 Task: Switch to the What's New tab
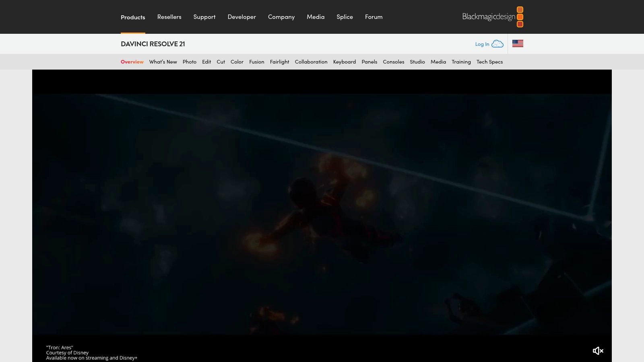(x=163, y=62)
